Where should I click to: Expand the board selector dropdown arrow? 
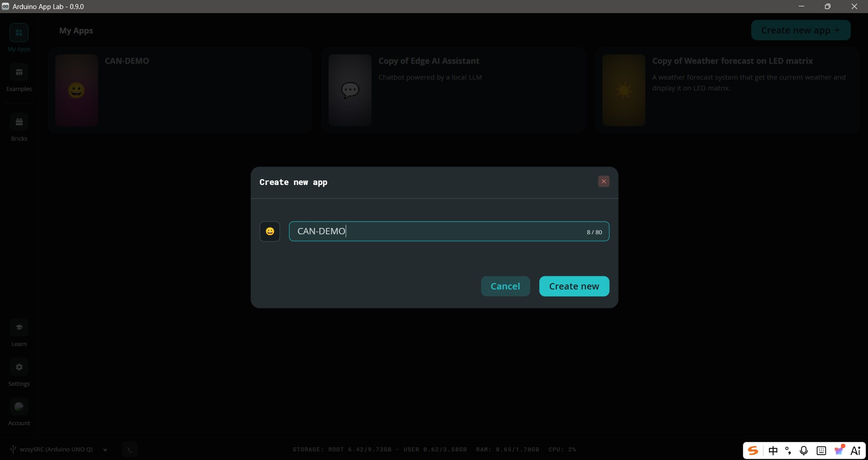pyautogui.click(x=105, y=450)
